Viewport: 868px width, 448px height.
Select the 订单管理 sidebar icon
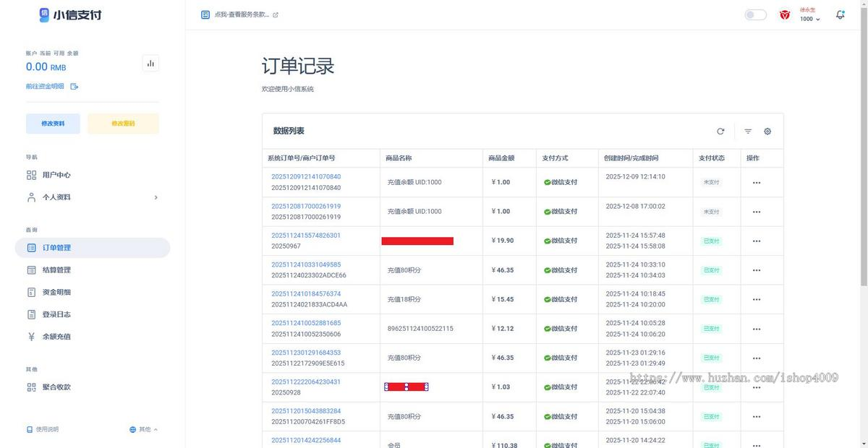click(x=30, y=247)
